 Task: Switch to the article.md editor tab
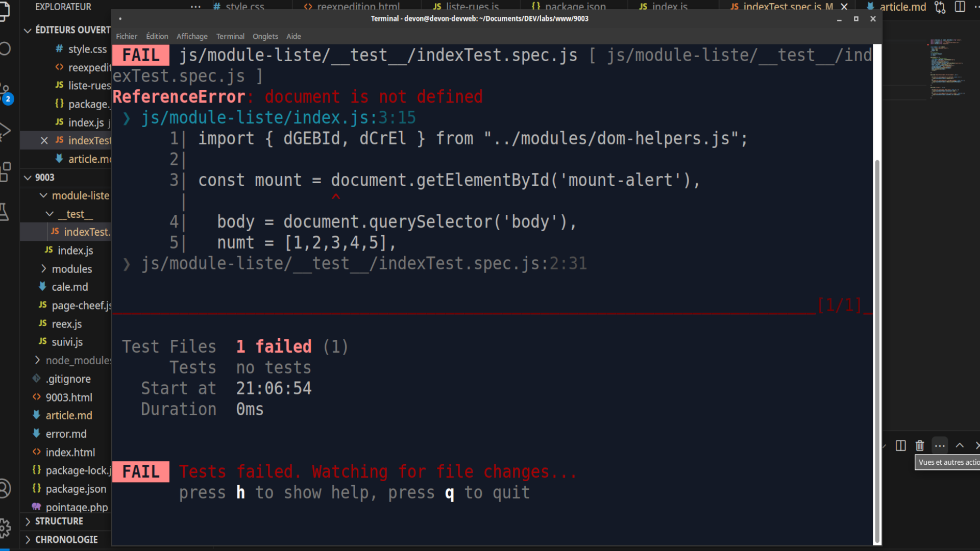pos(902,7)
